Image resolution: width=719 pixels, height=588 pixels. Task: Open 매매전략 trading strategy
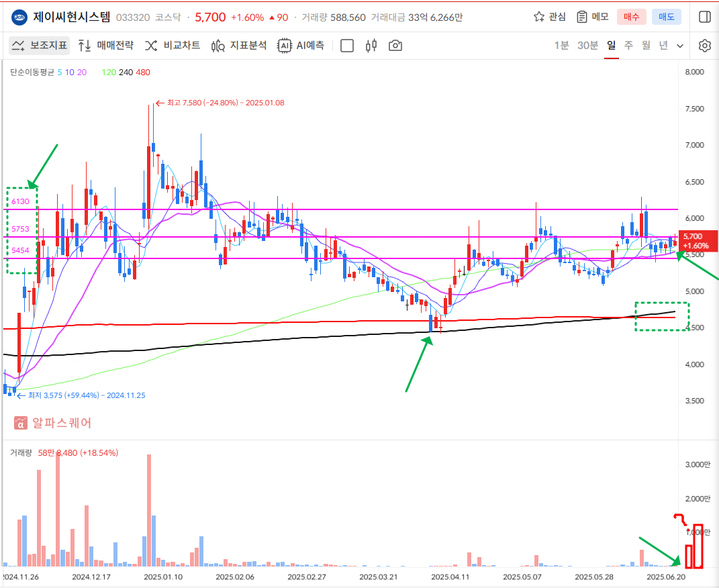(x=106, y=46)
